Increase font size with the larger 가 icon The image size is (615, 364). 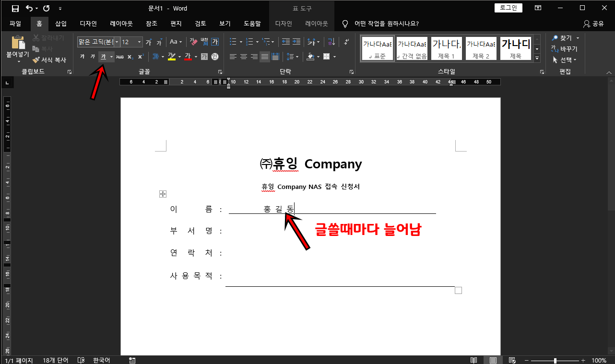click(149, 42)
